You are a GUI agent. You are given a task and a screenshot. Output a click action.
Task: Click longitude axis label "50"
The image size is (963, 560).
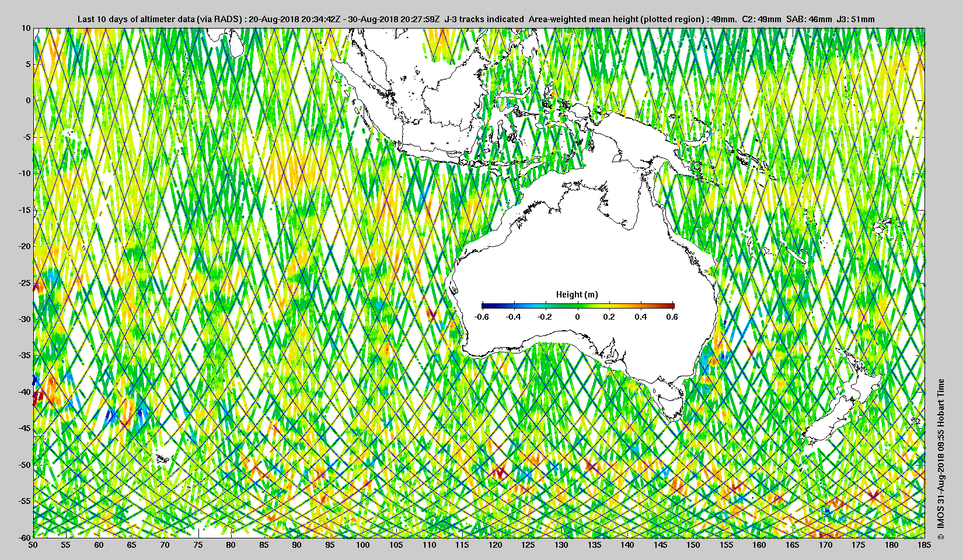pos(33,545)
